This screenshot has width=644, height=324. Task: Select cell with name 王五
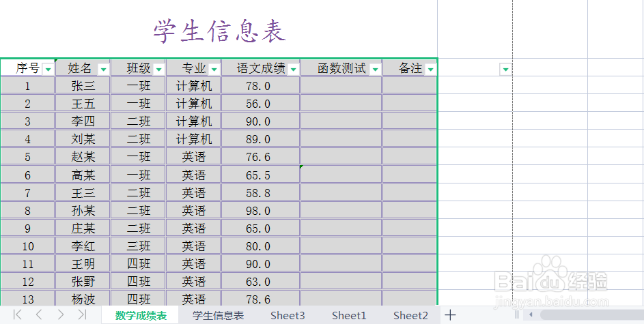click(x=83, y=104)
